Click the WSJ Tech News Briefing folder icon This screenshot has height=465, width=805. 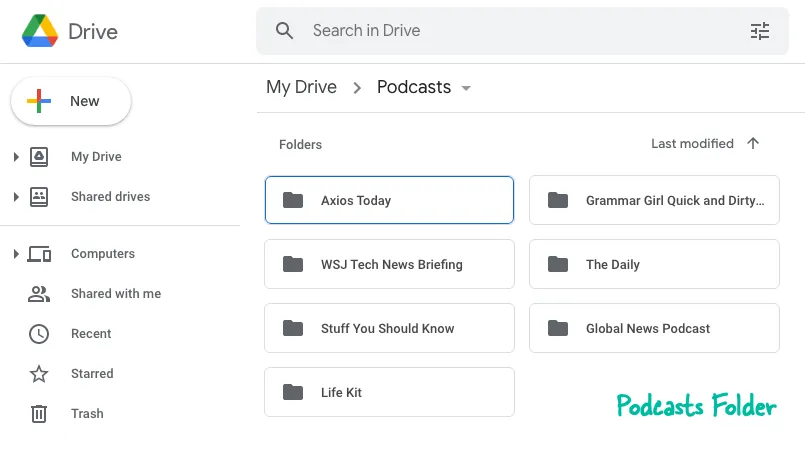point(293,264)
